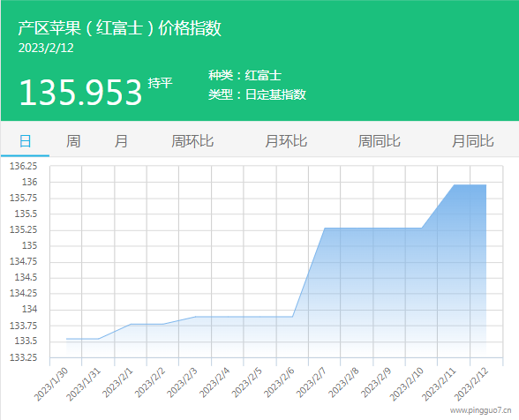Image resolution: width=519 pixels, height=420 pixels.
Task: Click the chart data point for 2023/2/7
Action: pyautogui.click(x=325, y=228)
